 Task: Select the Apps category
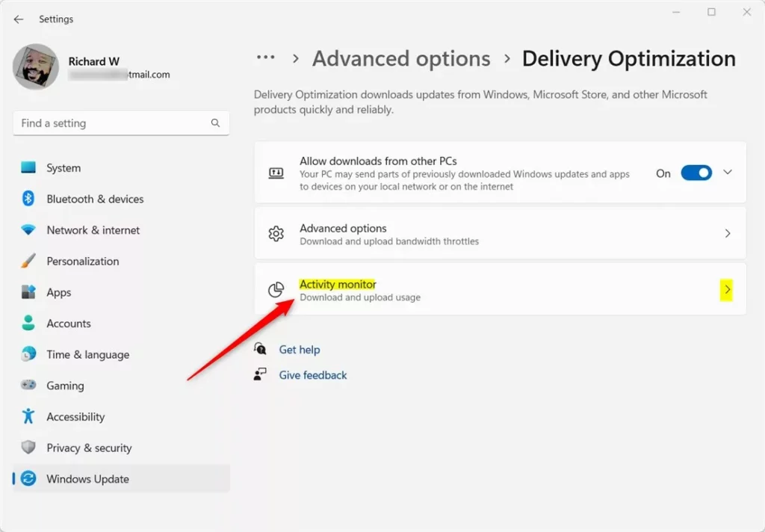[x=121, y=292]
